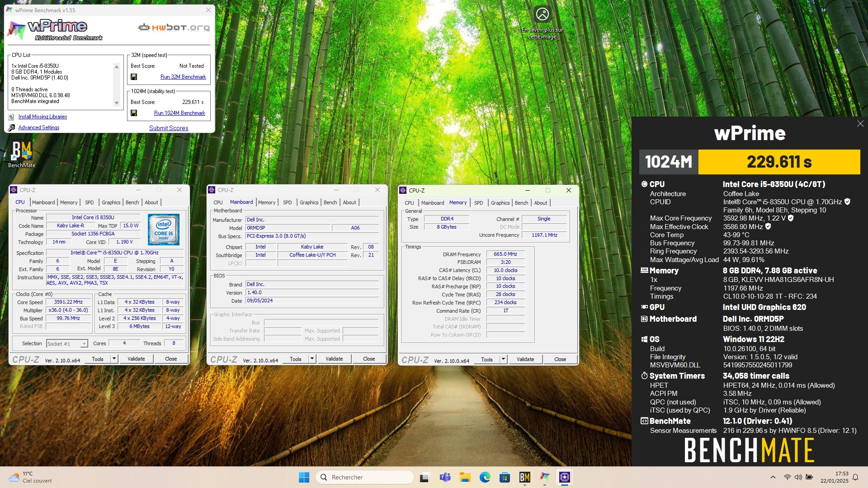Launch Microsoft Edge from taskbar

pyautogui.click(x=485, y=477)
